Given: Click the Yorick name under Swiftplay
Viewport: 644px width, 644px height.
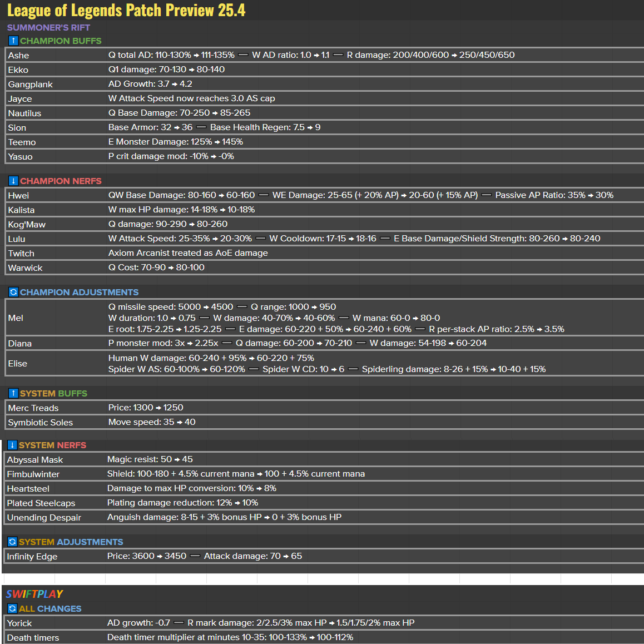Looking at the screenshot, I should pyautogui.click(x=19, y=623).
